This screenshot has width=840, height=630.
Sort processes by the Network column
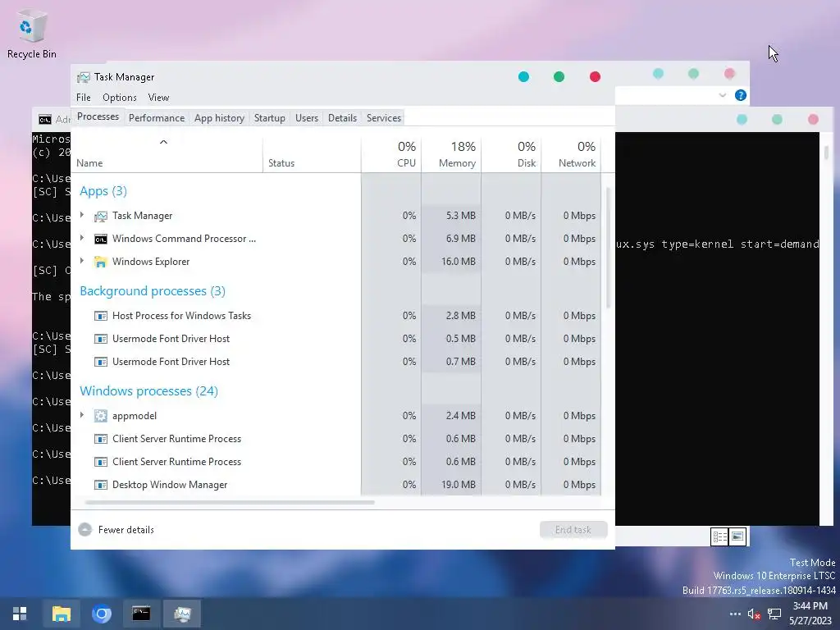571,154
